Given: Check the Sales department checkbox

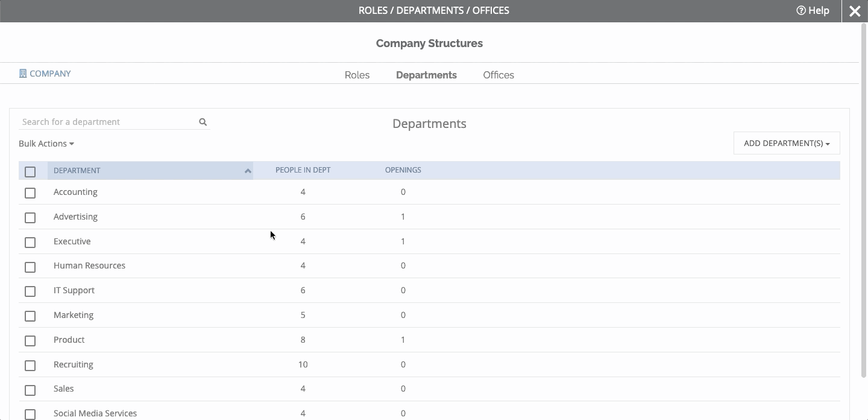Looking at the screenshot, I should 30,390.
